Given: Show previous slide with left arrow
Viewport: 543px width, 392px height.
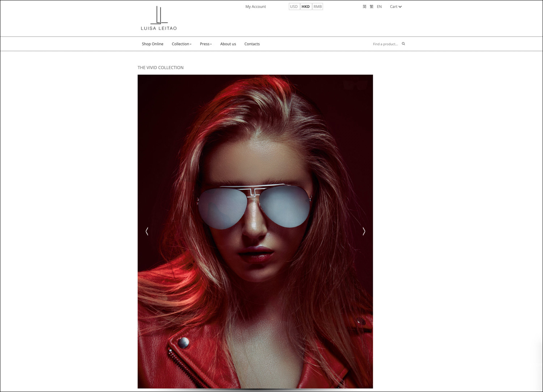Looking at the screenshot, I should [147, 231].
